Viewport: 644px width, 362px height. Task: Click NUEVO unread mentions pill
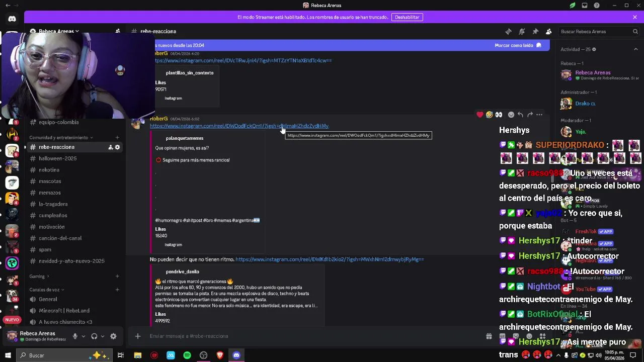12,320
